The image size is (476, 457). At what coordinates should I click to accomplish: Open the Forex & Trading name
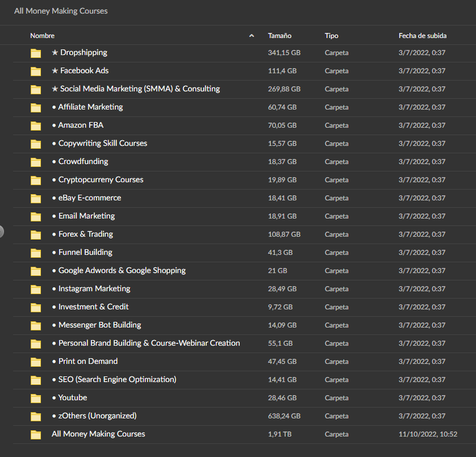(82, 234)
